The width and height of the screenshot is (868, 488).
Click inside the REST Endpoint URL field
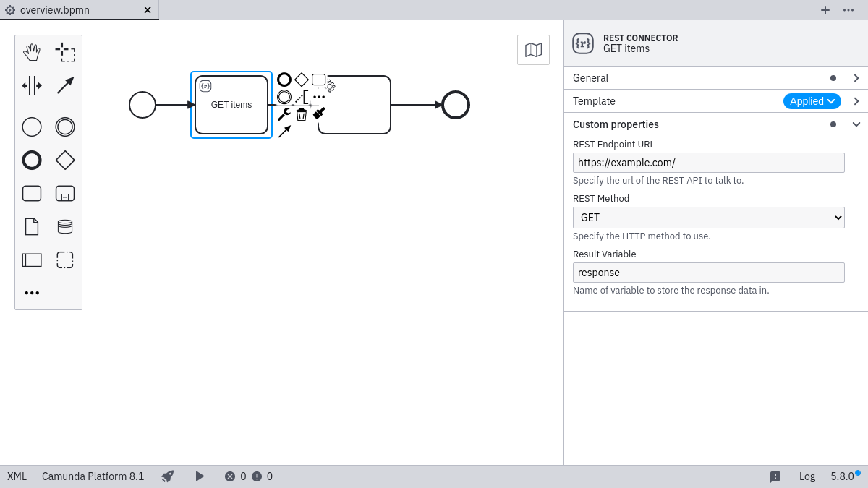(708, 162)
